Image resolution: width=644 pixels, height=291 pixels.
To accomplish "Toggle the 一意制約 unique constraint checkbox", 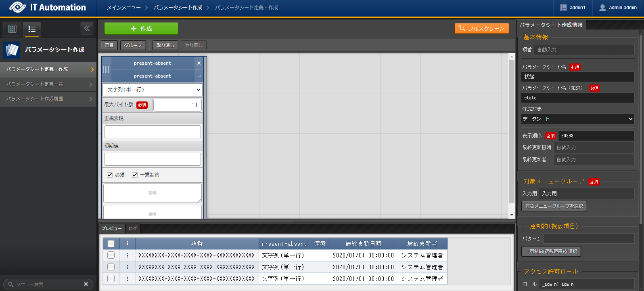I will [x=135, y=175].
